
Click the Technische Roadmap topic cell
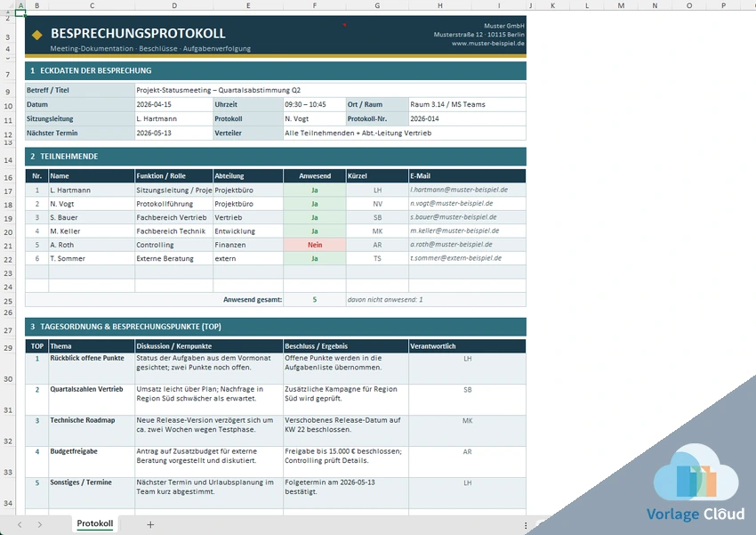tap(92, 431)
